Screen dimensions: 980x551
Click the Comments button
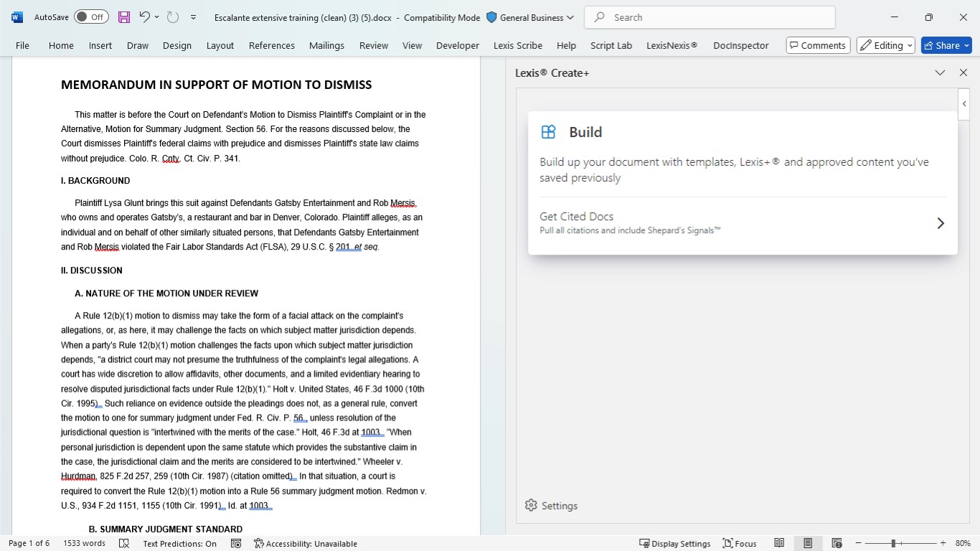click(x=818, y=45)
